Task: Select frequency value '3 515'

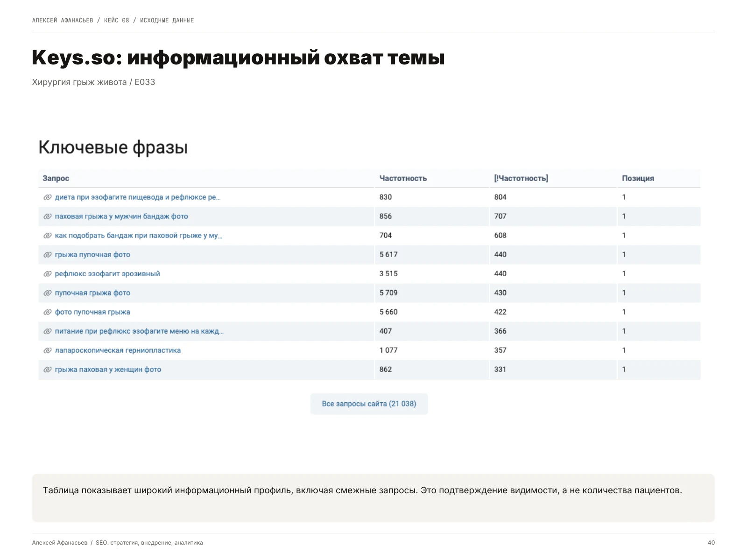Action: pyautogui.click(x=388, y=274)
